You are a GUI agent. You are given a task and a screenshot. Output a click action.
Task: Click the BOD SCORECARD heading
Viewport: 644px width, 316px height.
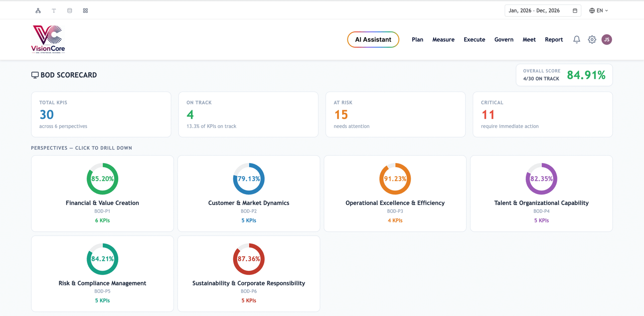point(68,75)
